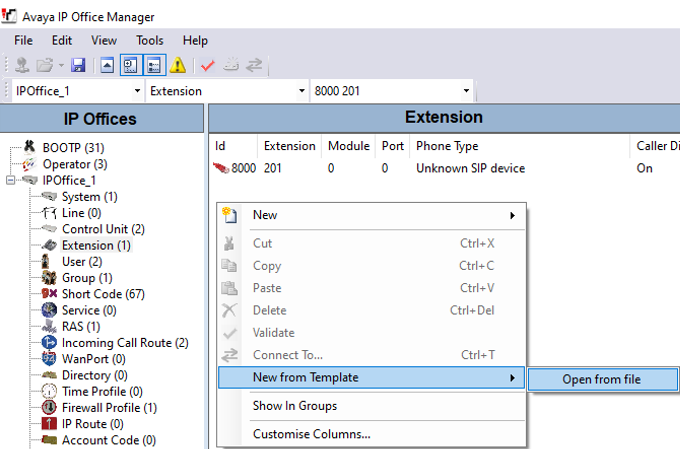The width and height of the screenshot is (680, 449).
Task: Open the arrow beside the folder icon
Action: tap(61, 66)
